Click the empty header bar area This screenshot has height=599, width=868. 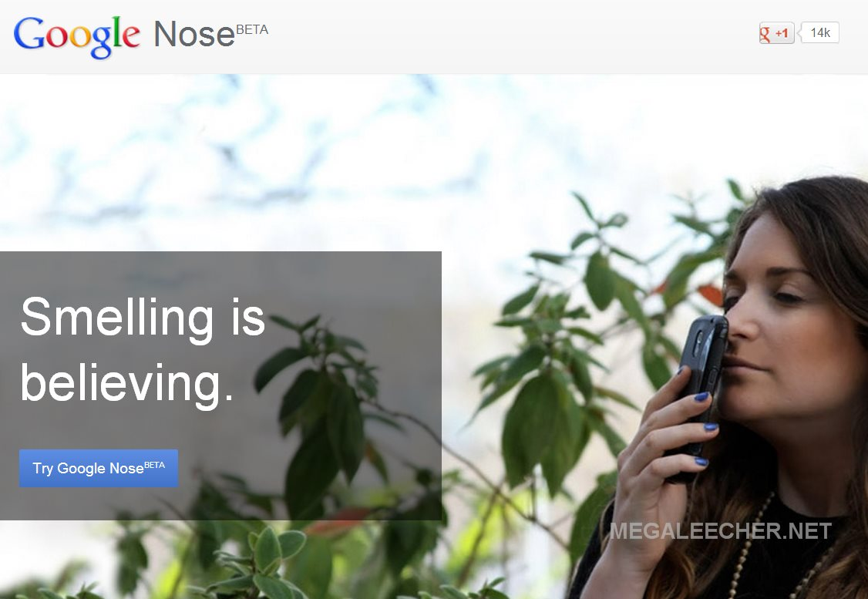coord(498,36)
